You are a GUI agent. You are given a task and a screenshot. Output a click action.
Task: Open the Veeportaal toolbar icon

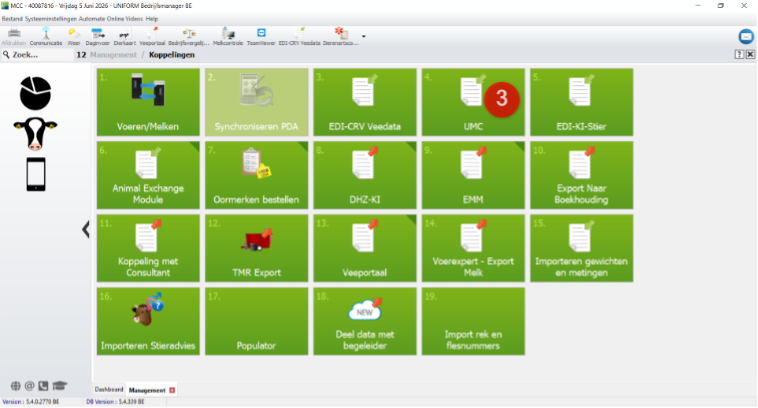(x=152, y=37)
